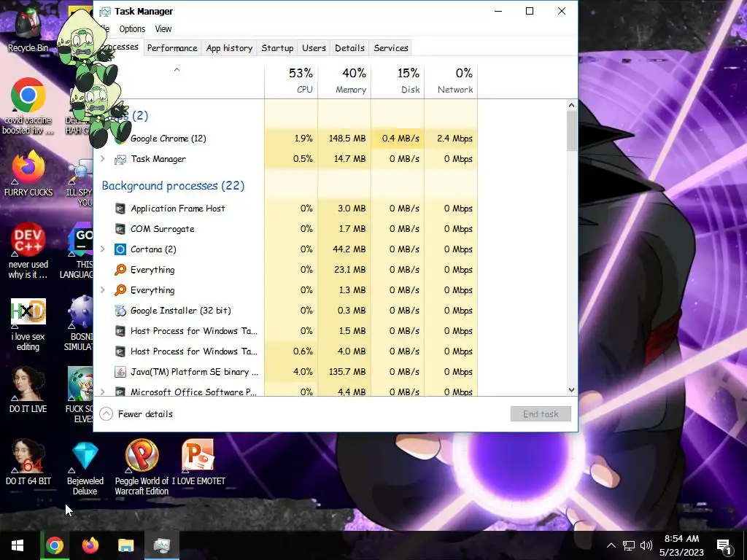Open the PowerPoint file 'I LOVE EMOTET'
Viewport: 747px width, 560px height.
198,462
